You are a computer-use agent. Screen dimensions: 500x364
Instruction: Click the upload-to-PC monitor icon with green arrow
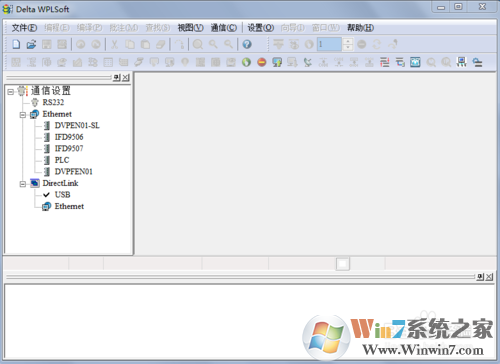coord(277,62)
